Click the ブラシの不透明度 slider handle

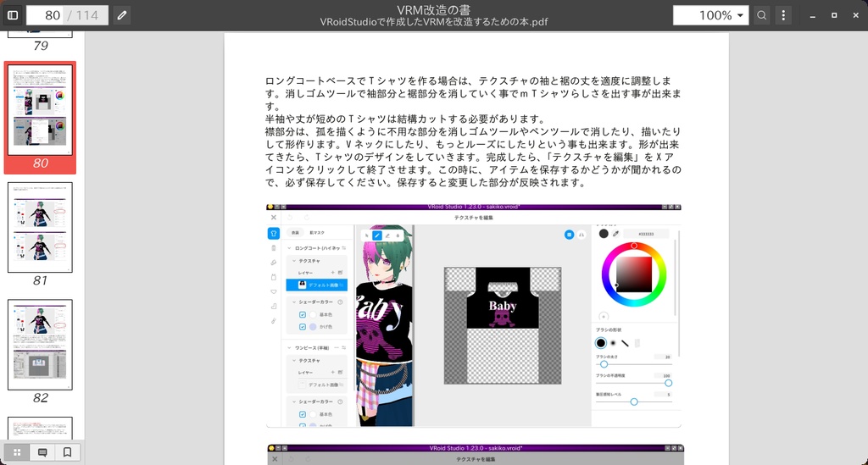(x=668, y=383)
